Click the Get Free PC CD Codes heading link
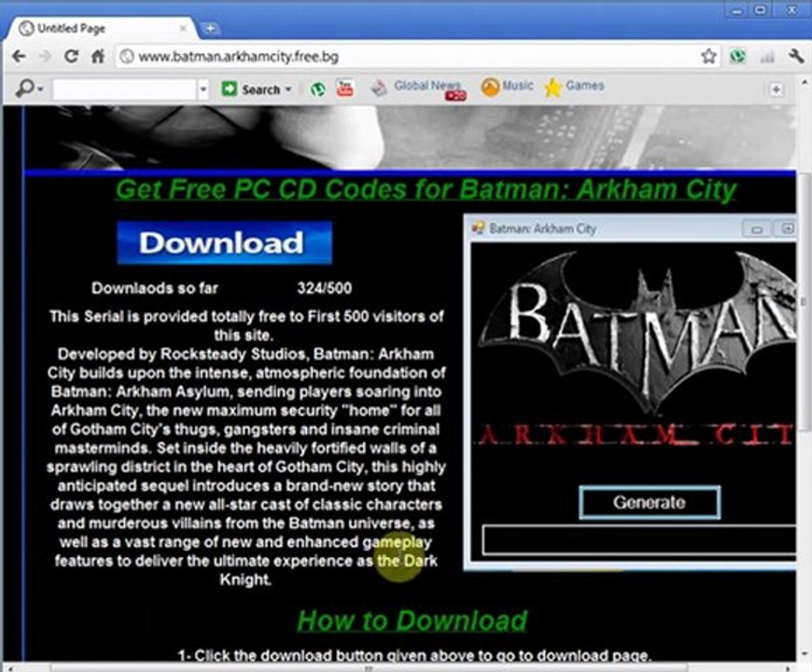Viewport: 812px width, 672px height. [x=426, y=190]
